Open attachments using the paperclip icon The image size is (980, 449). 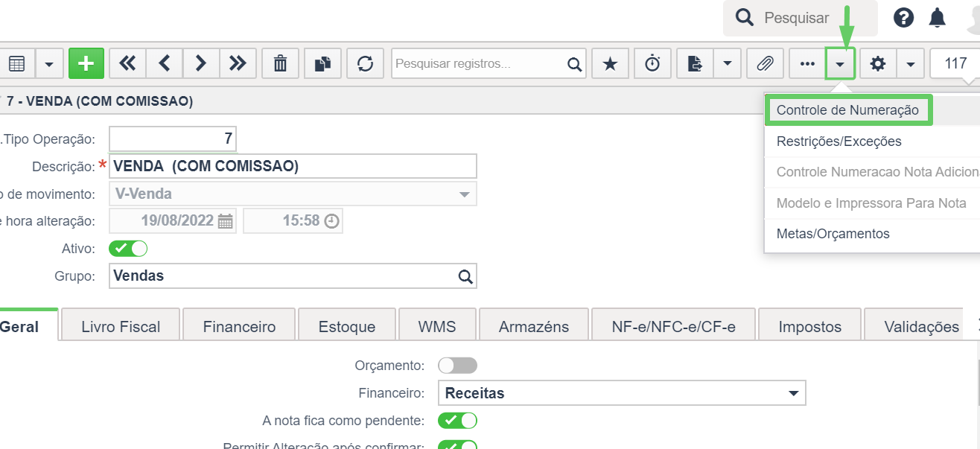[x=765, y=63]
